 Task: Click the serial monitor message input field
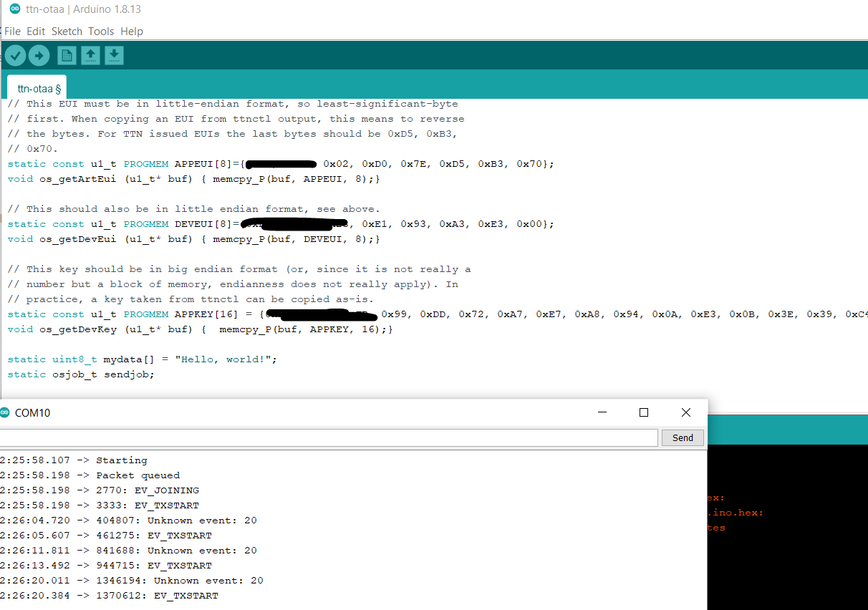point(327,437)
